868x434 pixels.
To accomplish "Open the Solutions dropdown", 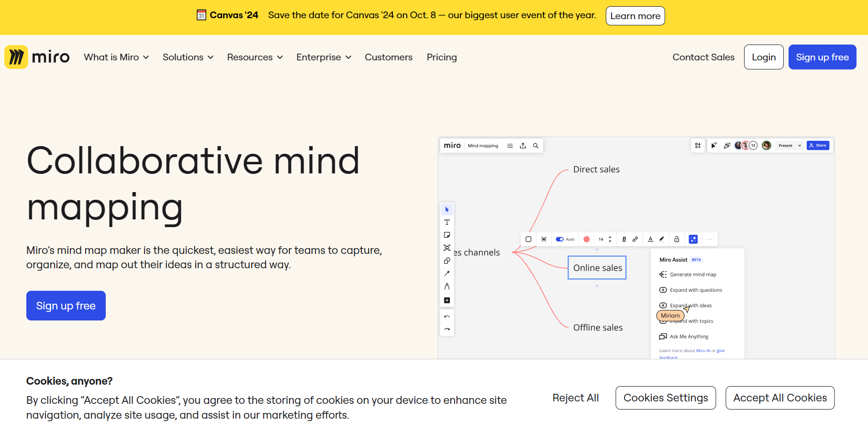I will tap(188, 57).
